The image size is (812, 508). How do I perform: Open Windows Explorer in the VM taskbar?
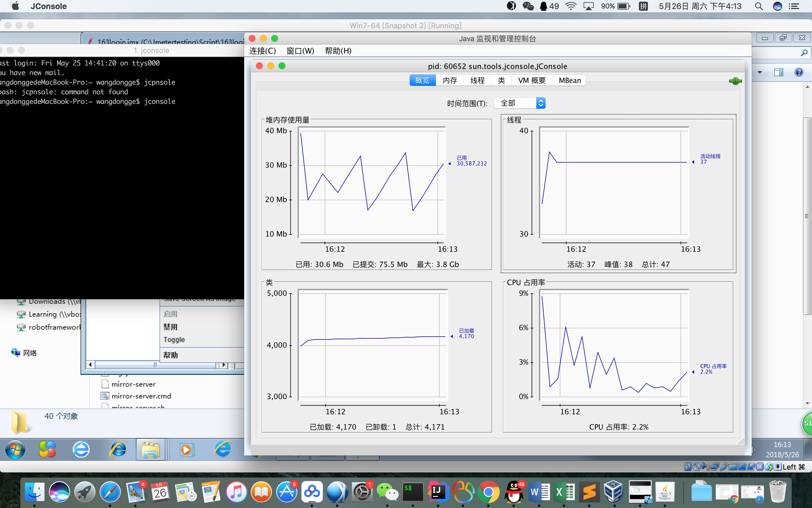pyautogui.click(x=150, y=450)
